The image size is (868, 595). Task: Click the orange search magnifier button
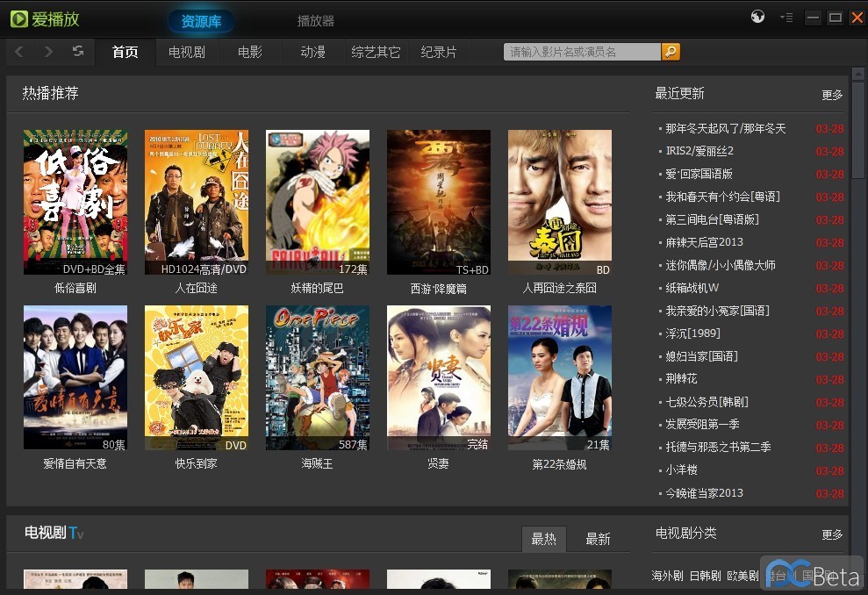671,52
